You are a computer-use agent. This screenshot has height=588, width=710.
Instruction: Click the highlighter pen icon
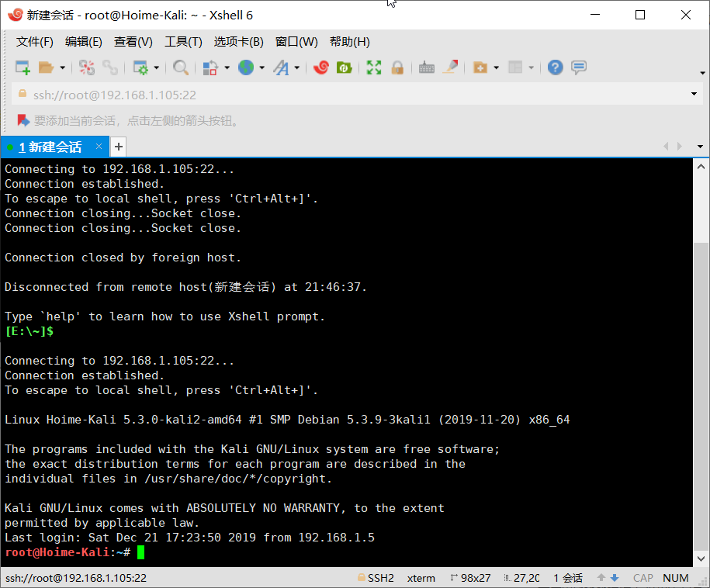click(x=451, y=68)
